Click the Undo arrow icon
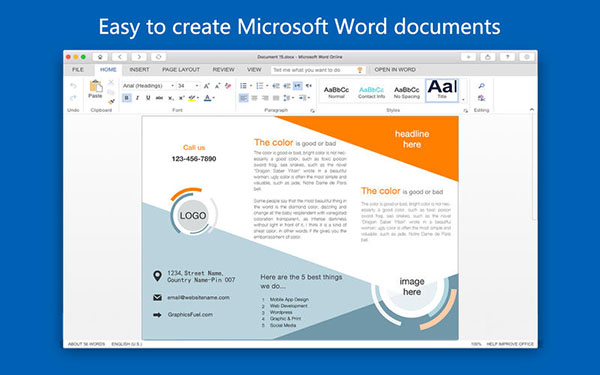600x375 pixels. coord(73,86)
